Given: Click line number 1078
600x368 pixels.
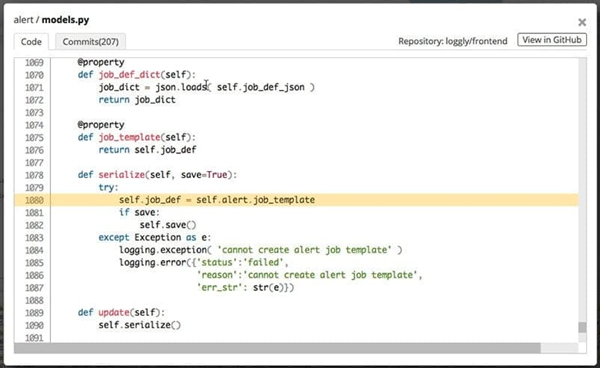Looking at the screenshot, I should pyautogui.click(x=34, y=175).
